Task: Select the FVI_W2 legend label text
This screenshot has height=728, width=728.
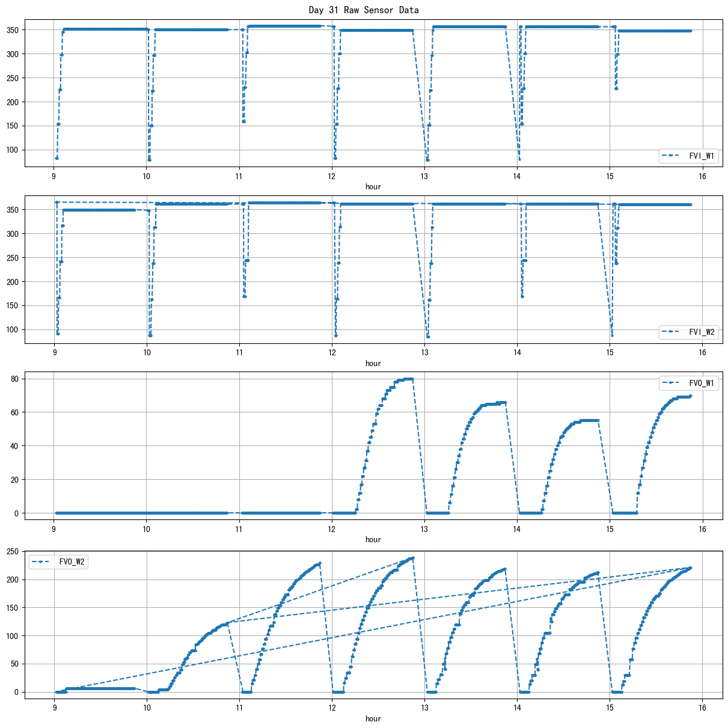Action: 701,332
